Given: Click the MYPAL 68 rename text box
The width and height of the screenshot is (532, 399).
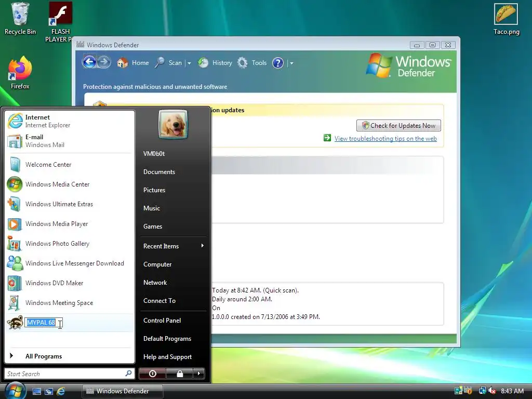Looking at the screenshot, I should (x=44, y=322).
